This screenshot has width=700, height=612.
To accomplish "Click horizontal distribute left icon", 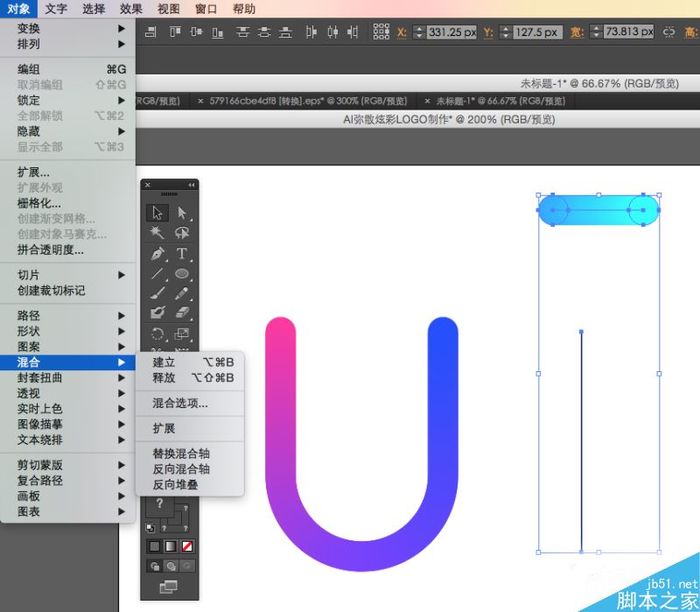I will pyautogui.click(x=311, y=32).
